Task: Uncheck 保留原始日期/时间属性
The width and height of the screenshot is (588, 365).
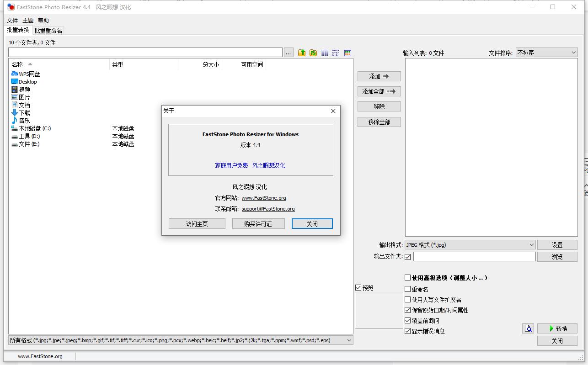Action: click(x=408, y=310)
